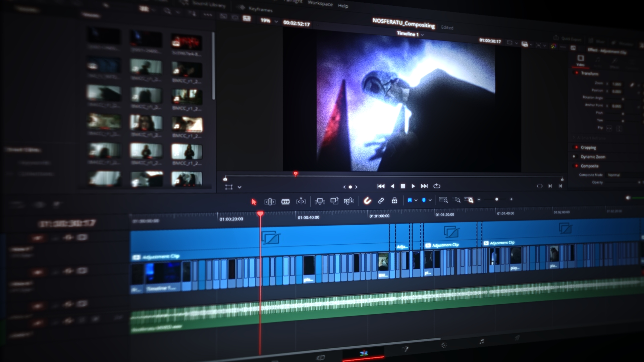Click the timeline playhead handle on ruler
Screen dimensions: 644x362
[260, 214]
